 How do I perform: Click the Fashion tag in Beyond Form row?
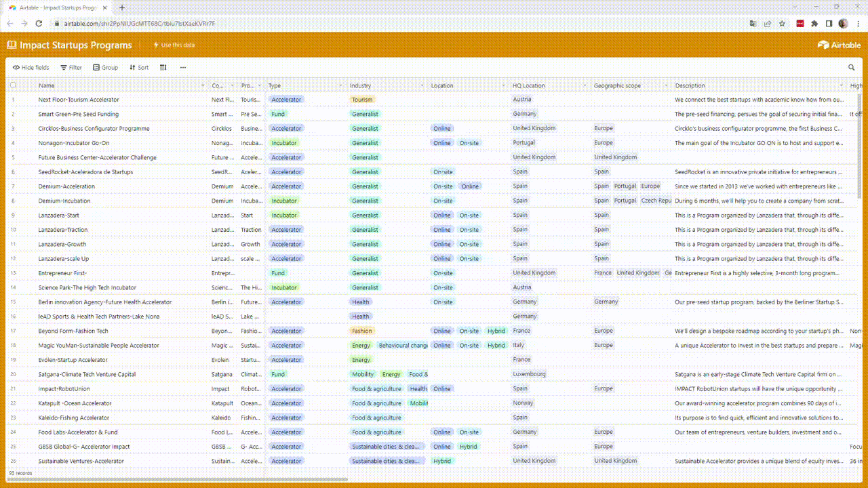pos(362,331)
